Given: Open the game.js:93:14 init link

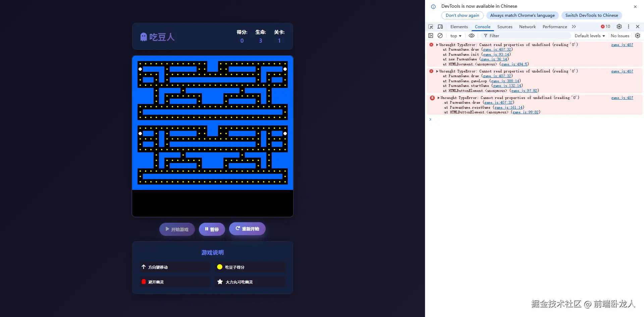Looking at the screenshot, I should (496, 54).
